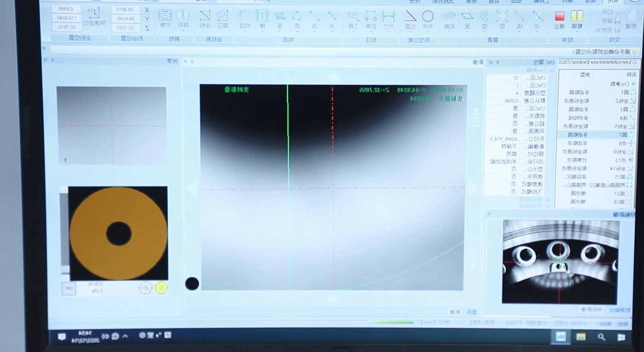
Task: Collapse the Cnc参数 section in CNC属性 panel
Action: pyautogui.click(x=552, y=70)
